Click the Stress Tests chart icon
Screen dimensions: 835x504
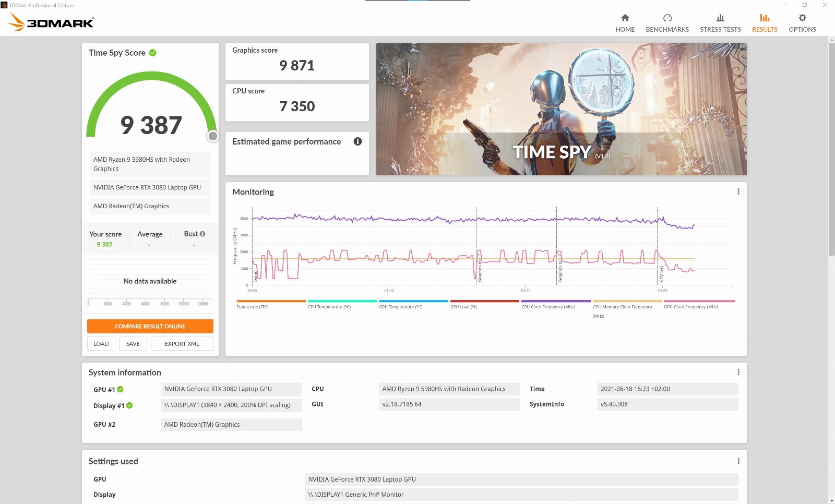(x=720, y=18)
